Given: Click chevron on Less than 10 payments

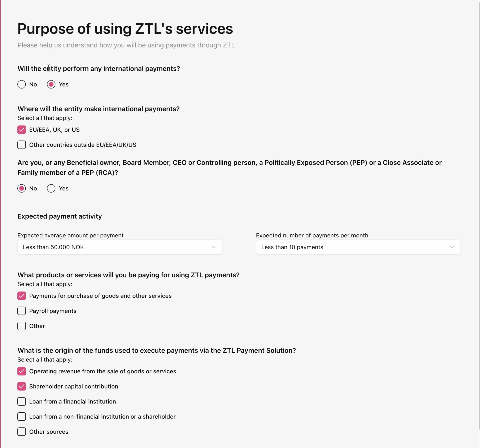Looking at the screenshot, I should coord(452,247).
